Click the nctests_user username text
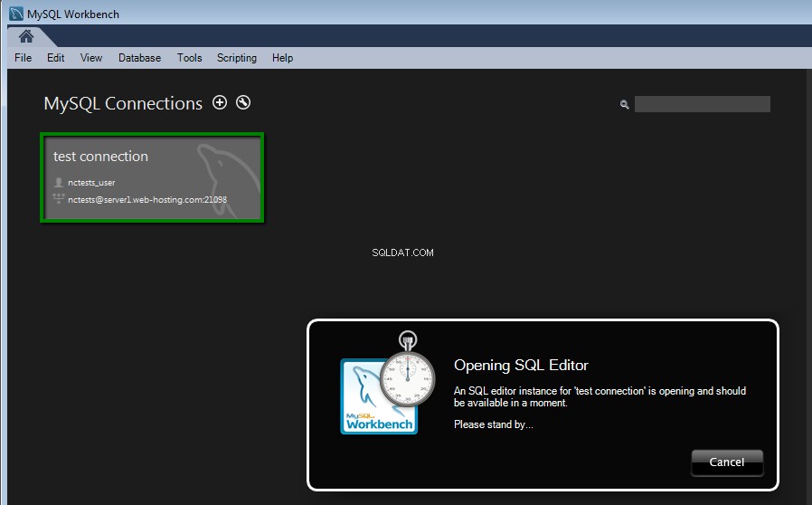The height and width of the screenshot is (505, 812). (x=91, y=183)
